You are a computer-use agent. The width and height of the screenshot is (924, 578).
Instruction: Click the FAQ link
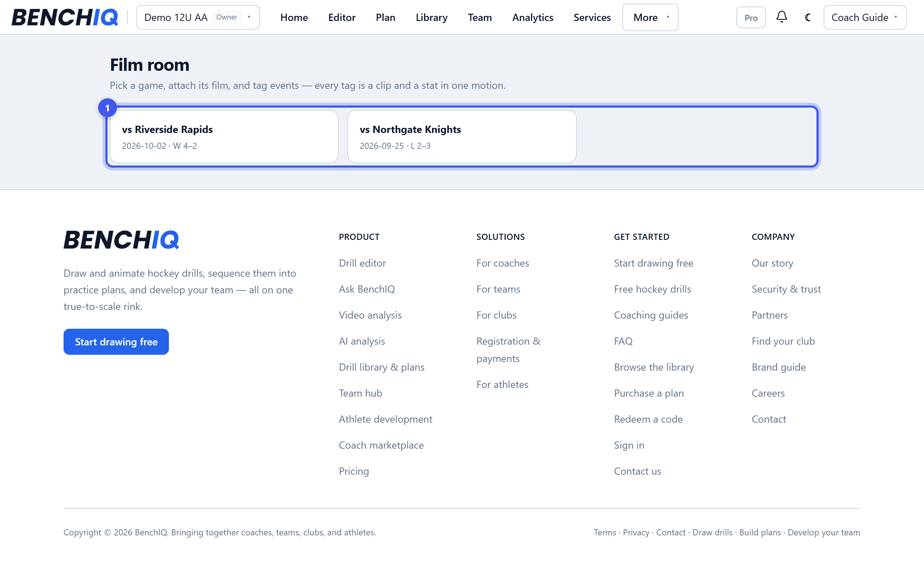[623, 341]
